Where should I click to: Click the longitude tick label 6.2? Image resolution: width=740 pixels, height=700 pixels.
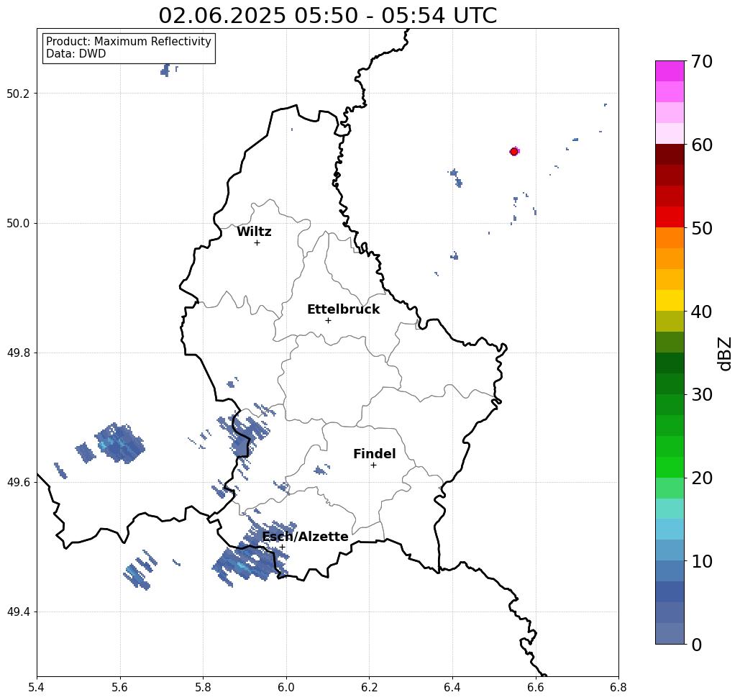[x=370, y=688]
